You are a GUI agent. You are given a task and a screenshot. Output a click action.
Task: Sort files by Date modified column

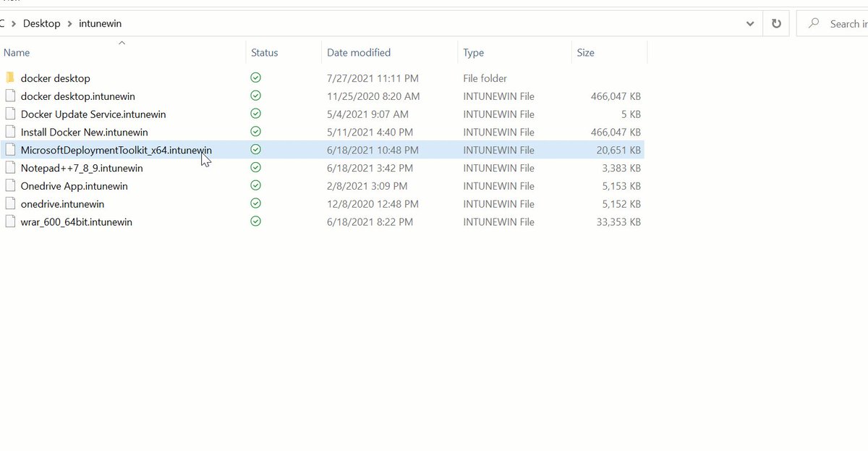(389, 52)
